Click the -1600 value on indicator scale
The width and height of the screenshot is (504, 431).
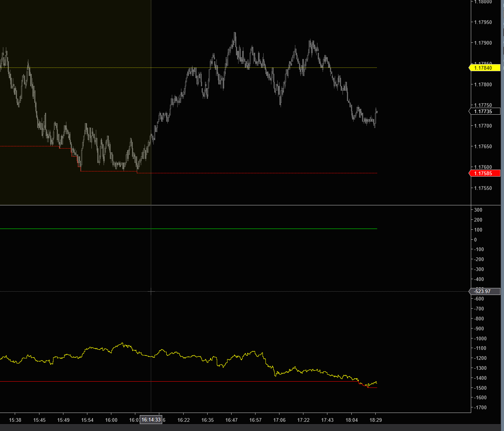coord(480,397)
